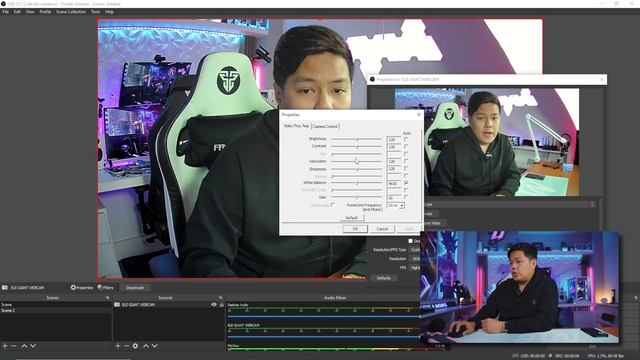The image size is (640, 360).
Task: Enable Auto checkbox for Gain
Action: 406,197
